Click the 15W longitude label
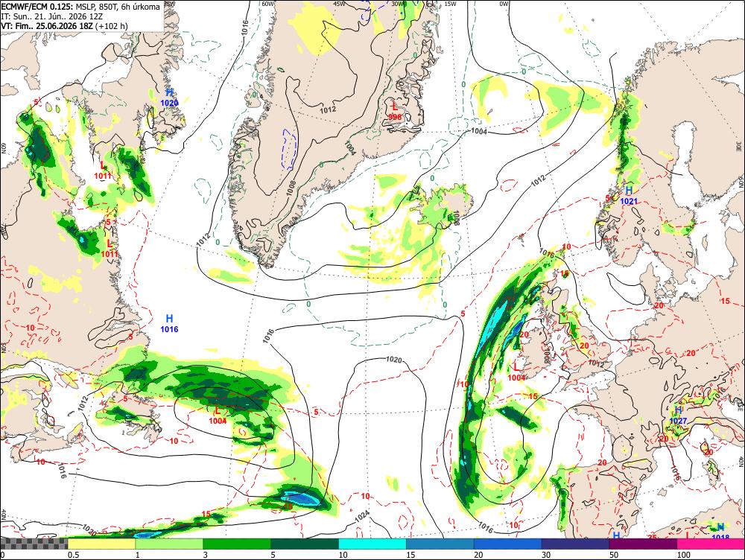 point(450,4)
